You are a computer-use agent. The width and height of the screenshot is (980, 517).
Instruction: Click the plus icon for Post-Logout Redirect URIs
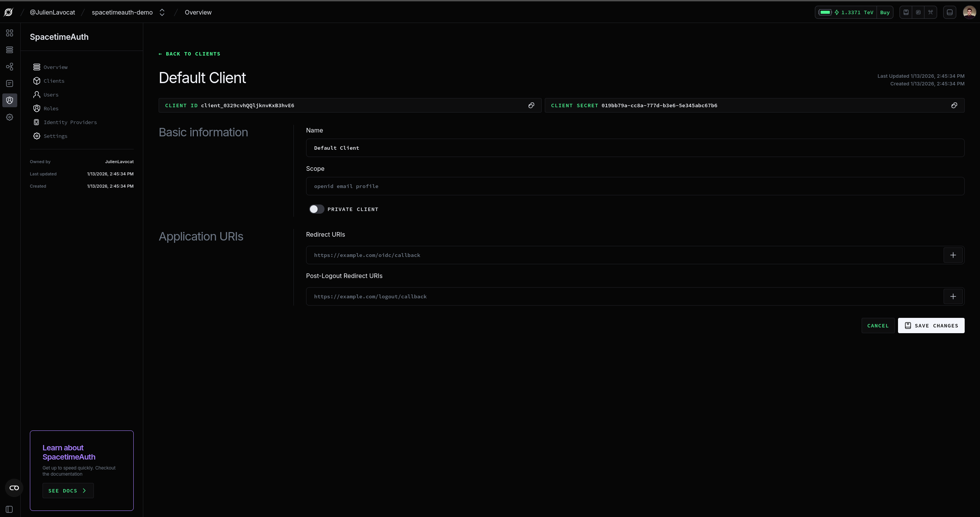pos(954,296)
